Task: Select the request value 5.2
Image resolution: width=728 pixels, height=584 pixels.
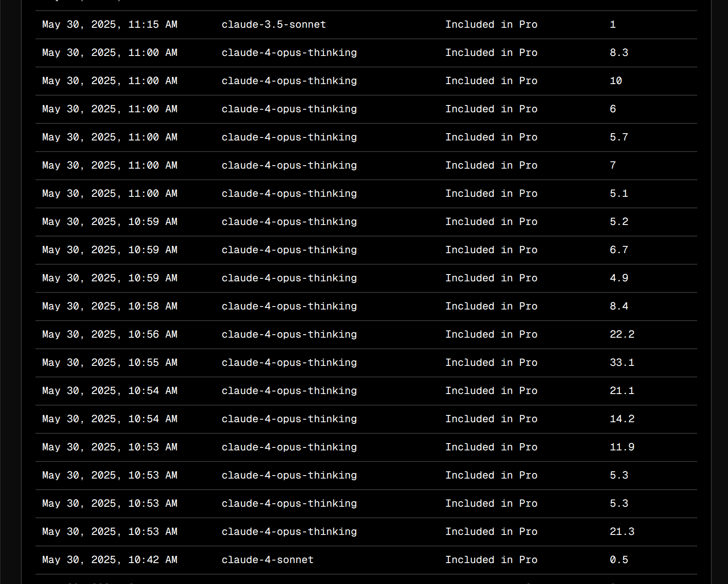Action: 619,222
